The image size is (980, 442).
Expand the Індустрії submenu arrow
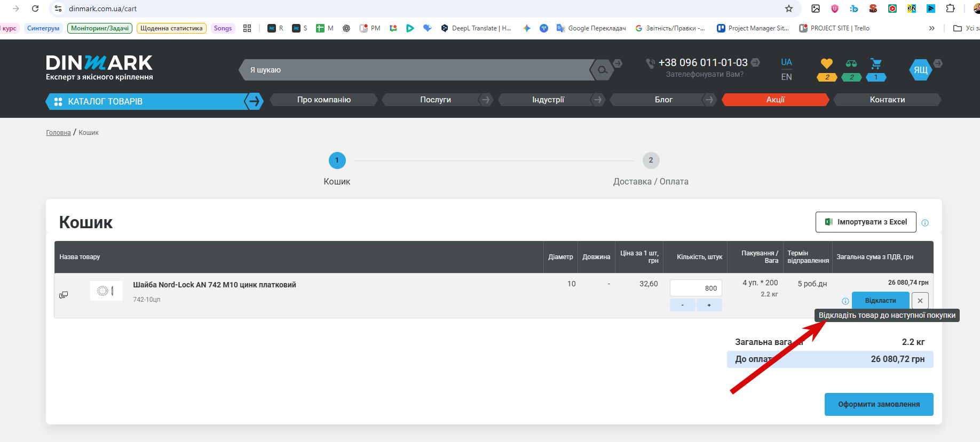pyautogui.click(x=598, y=100)
